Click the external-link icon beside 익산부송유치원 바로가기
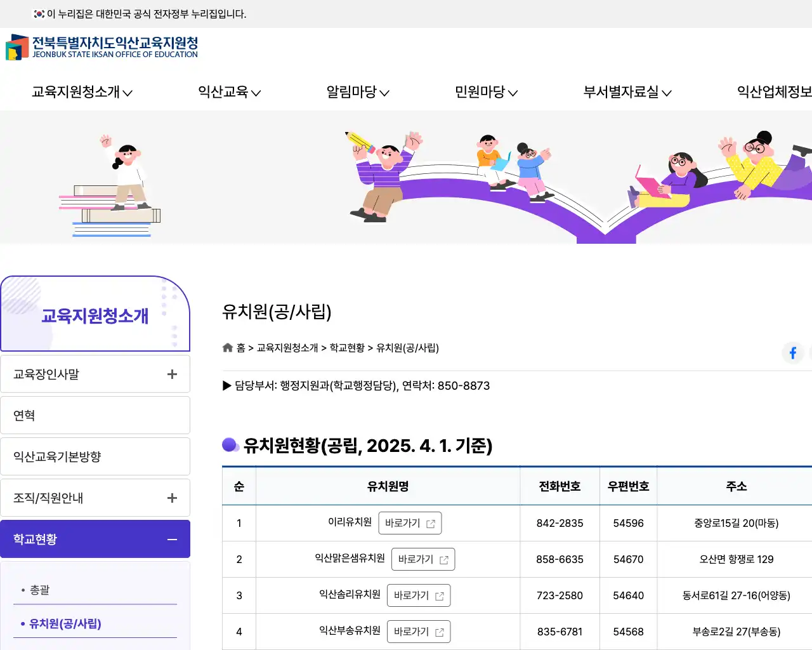Screen dimensions: 812x650 tap(439, 631)
